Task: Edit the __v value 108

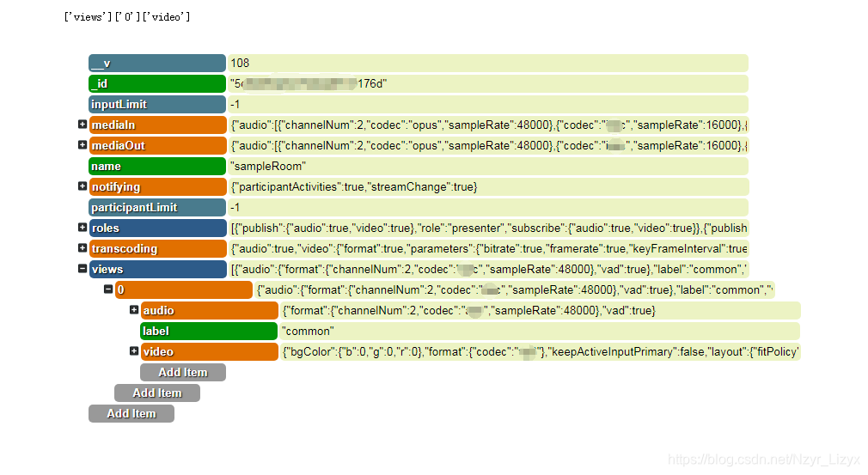Action: tap(487, 63)
